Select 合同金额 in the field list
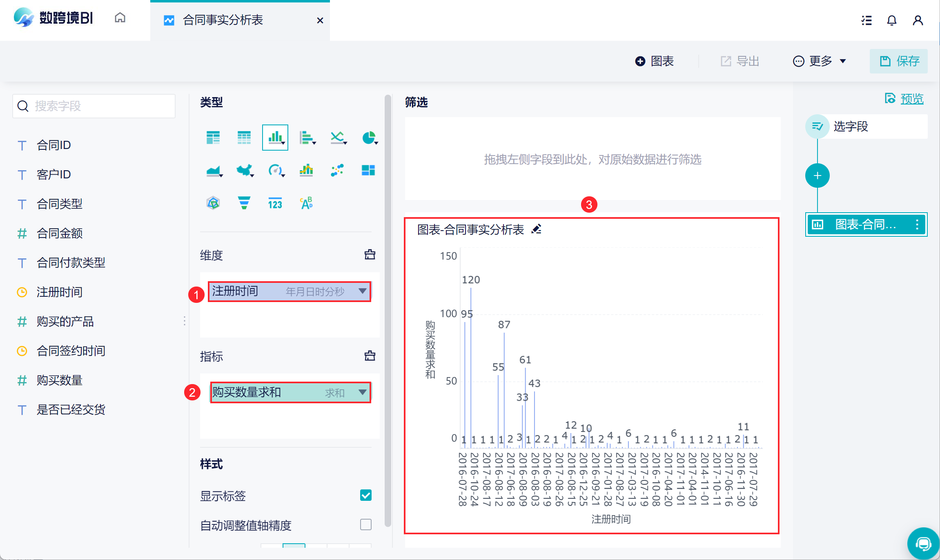Image resolution: width=940 pixels, height=560 pixels. click(x=60, y=233)
